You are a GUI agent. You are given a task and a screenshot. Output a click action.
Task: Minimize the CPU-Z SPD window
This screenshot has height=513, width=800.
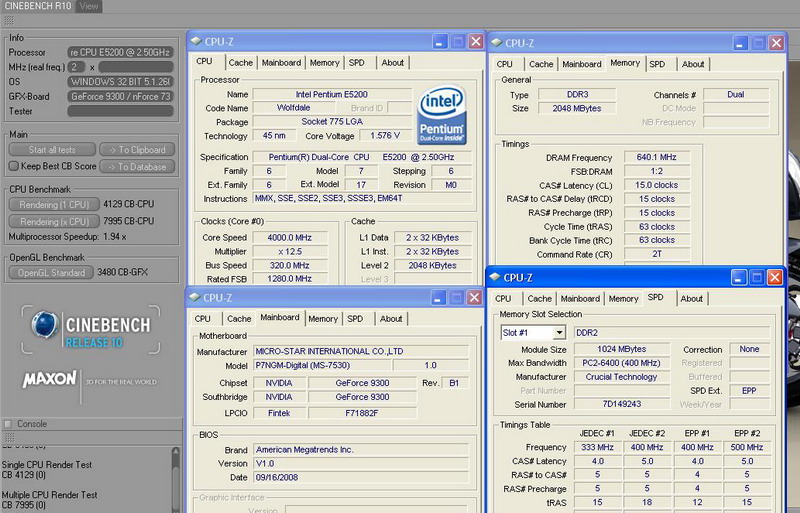click(x=739, y=278)
